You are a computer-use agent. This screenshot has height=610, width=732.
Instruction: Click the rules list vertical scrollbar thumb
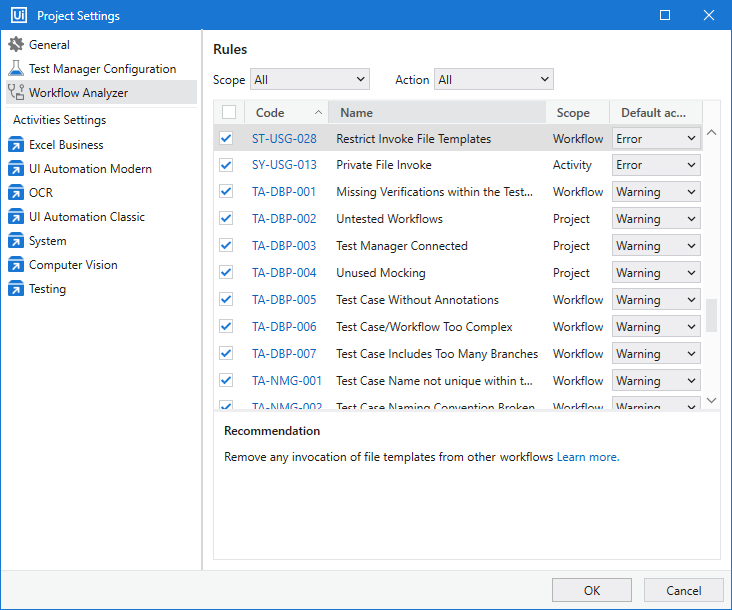point(711,315)
